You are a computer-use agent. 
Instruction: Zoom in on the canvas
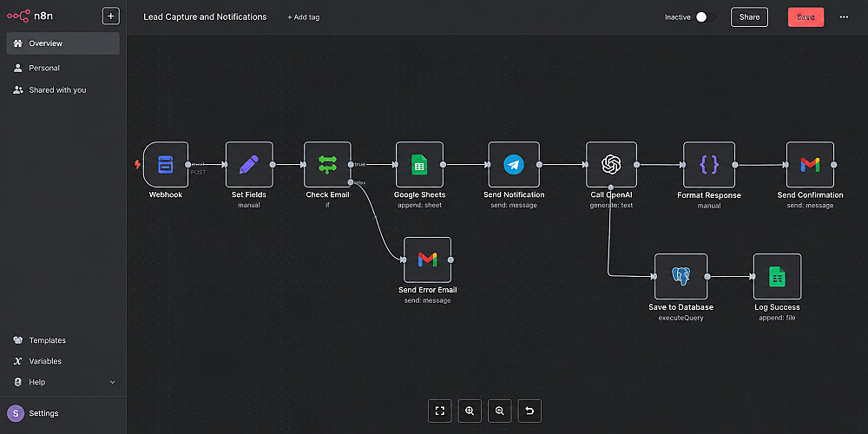470,411
